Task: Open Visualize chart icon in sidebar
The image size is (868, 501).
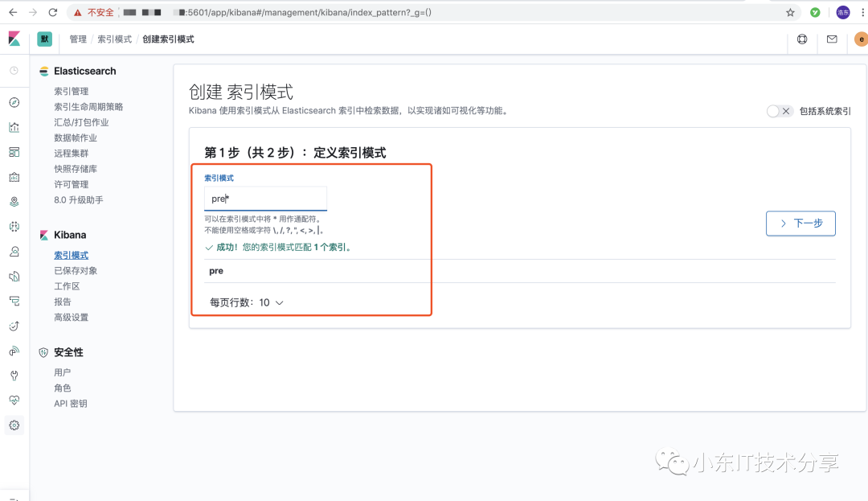Action: pos(14,127)
